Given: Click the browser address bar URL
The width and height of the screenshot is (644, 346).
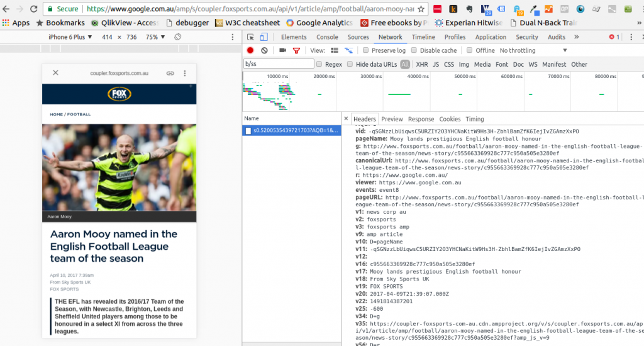Looking at the screenshot, I should pos(250,9).
